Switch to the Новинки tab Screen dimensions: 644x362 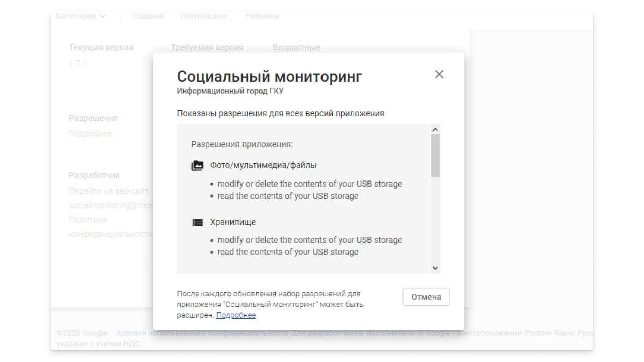[x=262, y=16]
